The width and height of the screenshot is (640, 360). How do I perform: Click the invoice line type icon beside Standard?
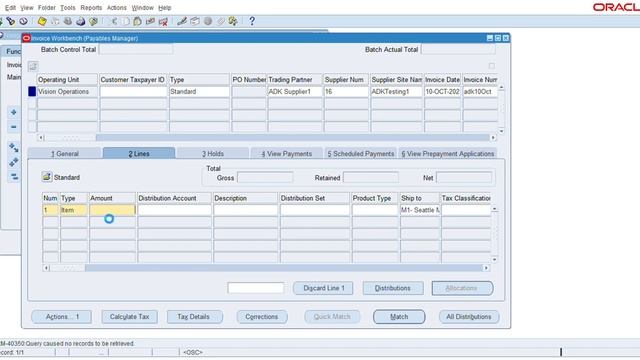click(47, 177)
